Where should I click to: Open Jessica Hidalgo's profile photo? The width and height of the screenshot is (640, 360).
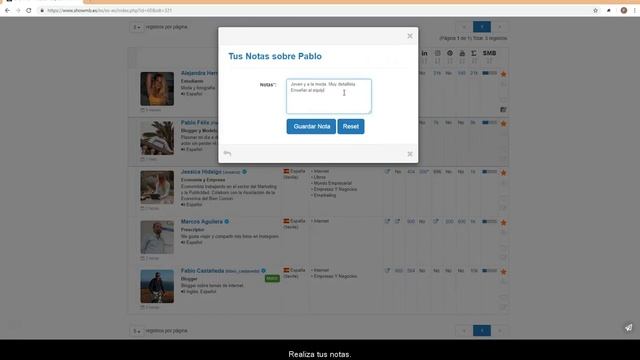157,187
